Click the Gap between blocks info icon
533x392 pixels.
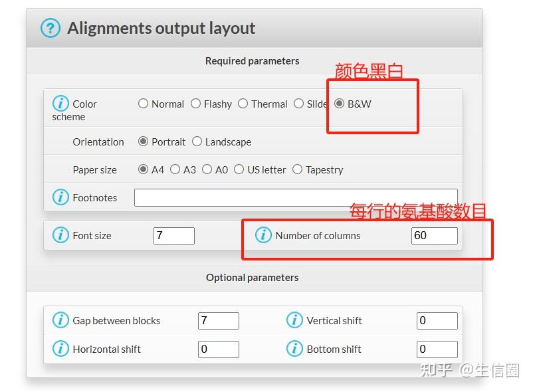pyautogui.click(x=60, y=320)
